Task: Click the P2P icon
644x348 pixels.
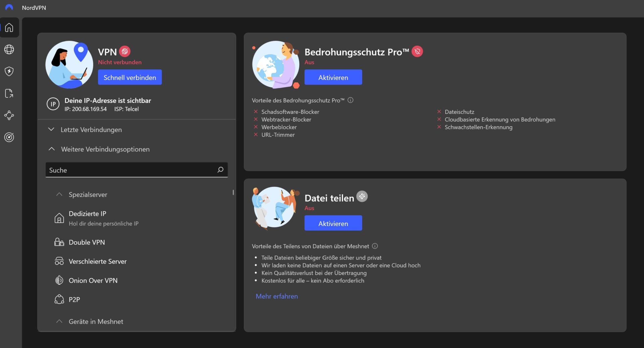Action: (59, 299)
